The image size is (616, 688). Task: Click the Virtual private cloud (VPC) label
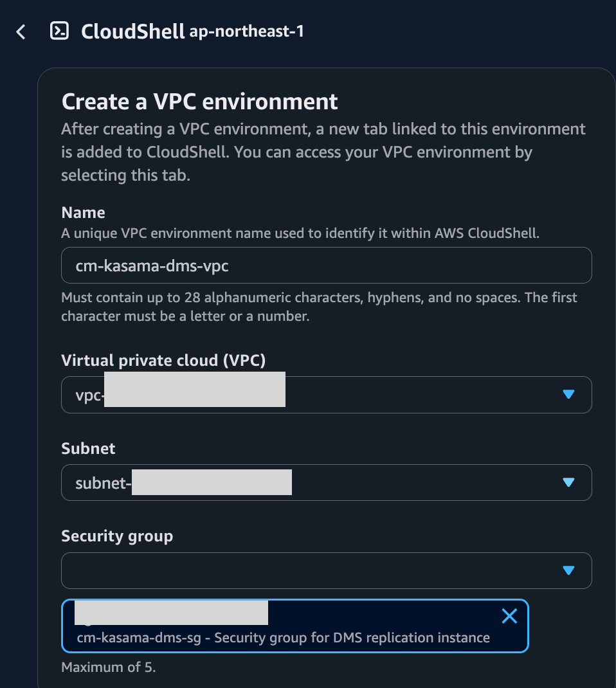pos(164,360)
